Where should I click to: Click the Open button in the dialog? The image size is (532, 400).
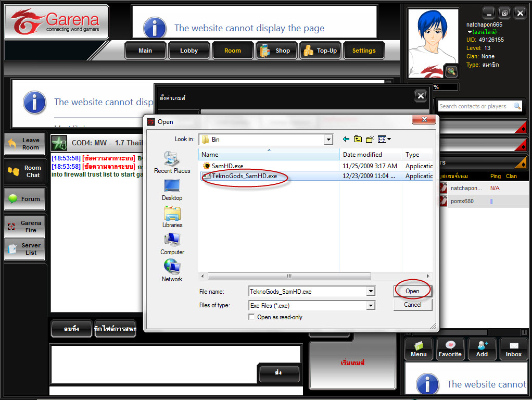(x=412, y=291)
